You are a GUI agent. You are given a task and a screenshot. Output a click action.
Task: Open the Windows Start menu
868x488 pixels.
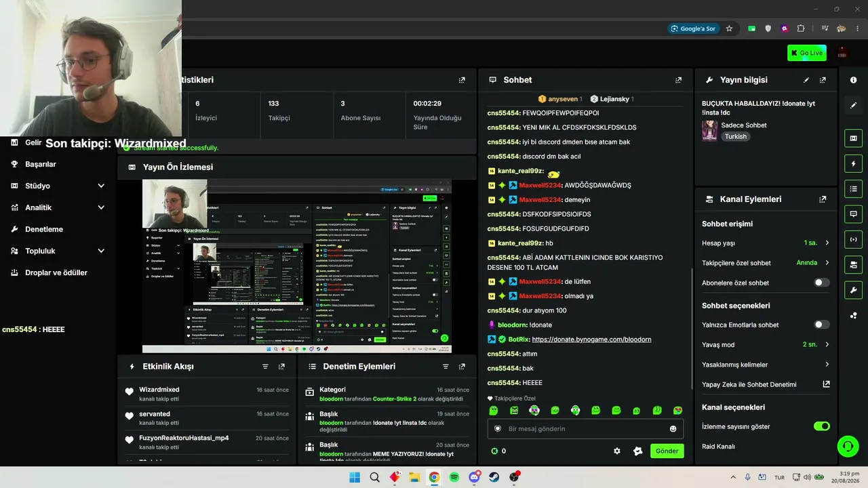tap(355, 477)
